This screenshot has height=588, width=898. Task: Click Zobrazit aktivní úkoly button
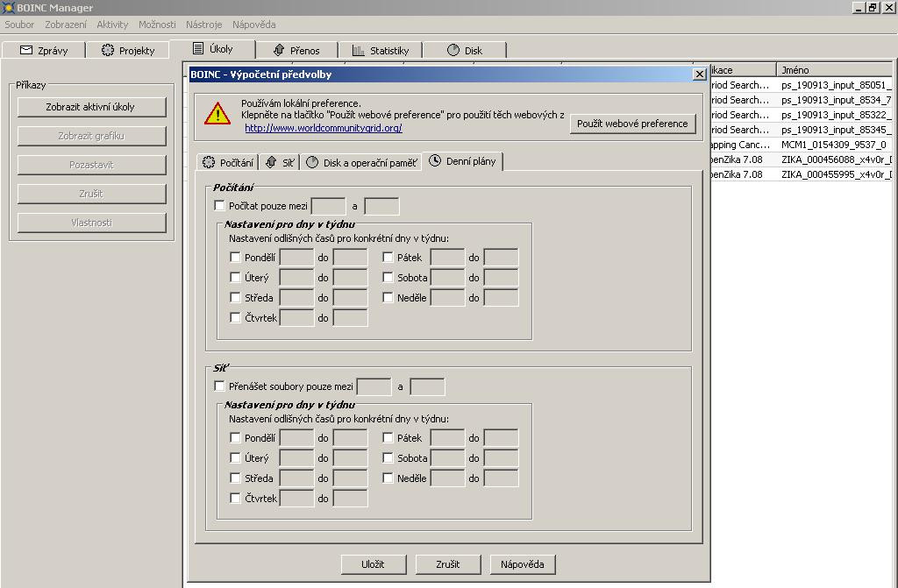coord(91,107)
